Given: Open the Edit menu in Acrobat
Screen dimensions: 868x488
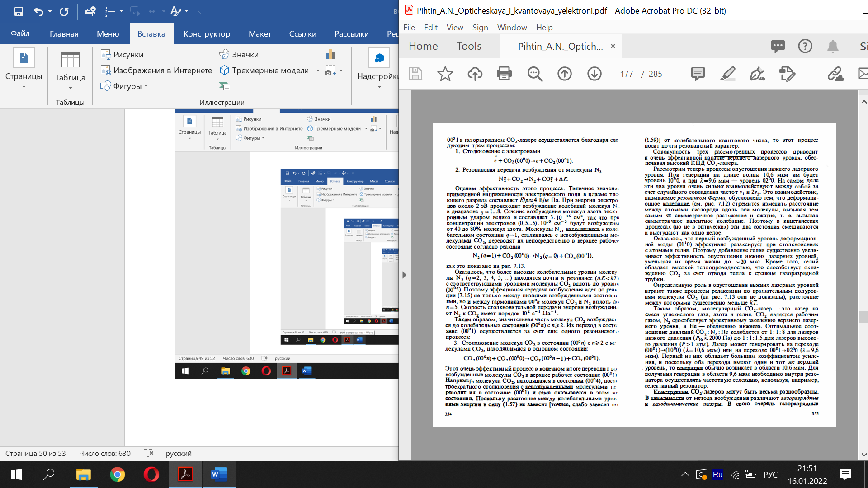Looking at the screenshot, I should 430,27.
